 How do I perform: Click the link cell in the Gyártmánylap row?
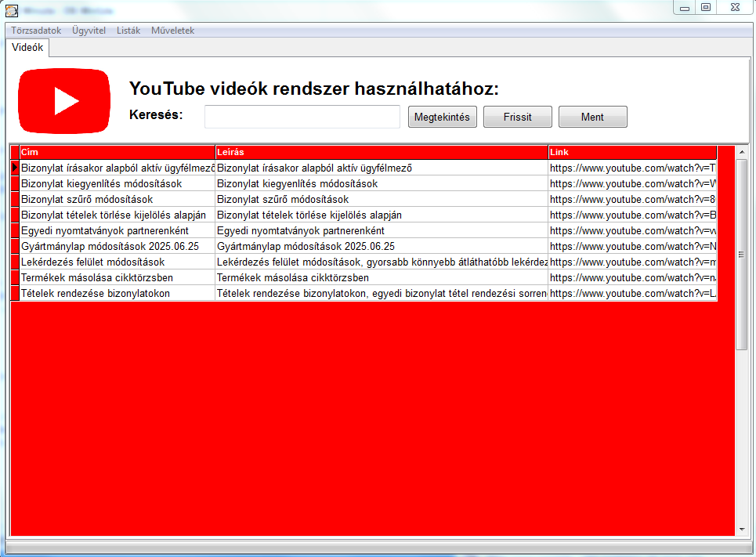coord(632,247)
